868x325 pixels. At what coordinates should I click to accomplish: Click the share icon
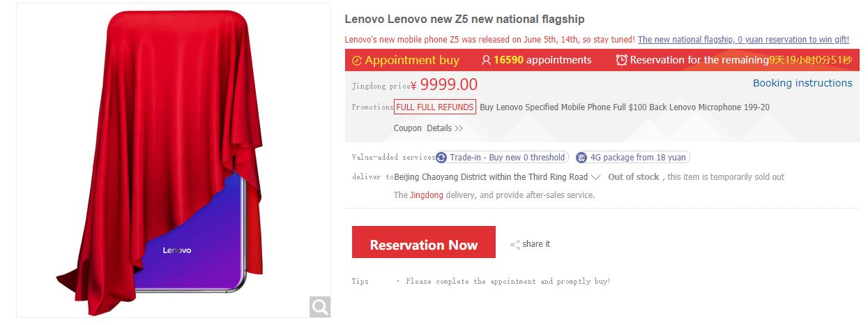pos(515,245)
